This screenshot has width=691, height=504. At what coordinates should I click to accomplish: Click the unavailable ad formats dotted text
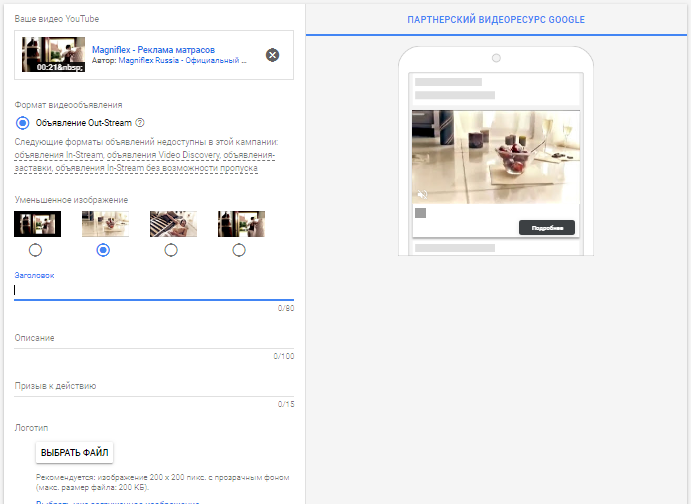145,161
